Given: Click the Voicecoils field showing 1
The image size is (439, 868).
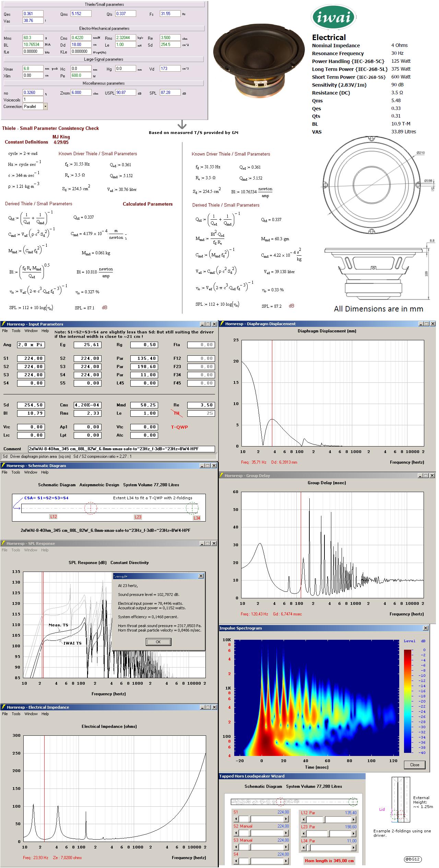Looking at the screenshot, I should 33,99.
